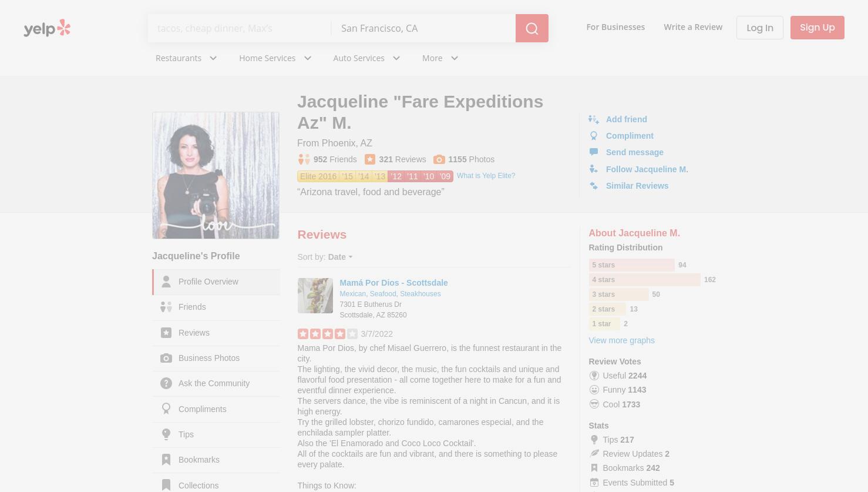
Task: Click the Review Updates feather icon
Action: (x=594, y=454)
